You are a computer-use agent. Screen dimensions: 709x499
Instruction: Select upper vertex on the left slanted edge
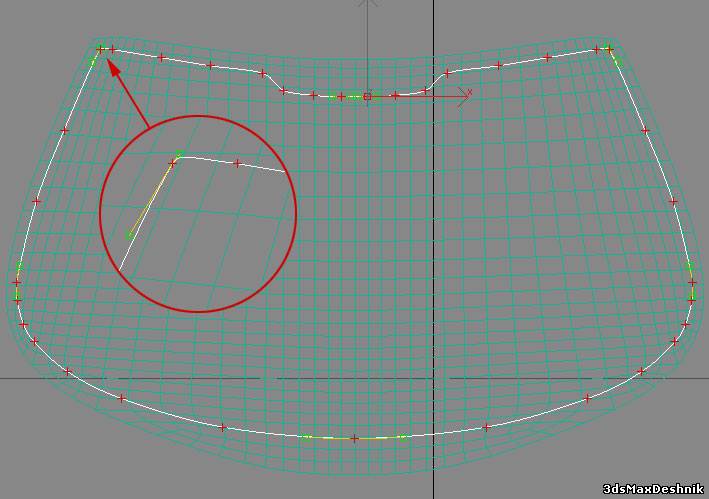64,131
